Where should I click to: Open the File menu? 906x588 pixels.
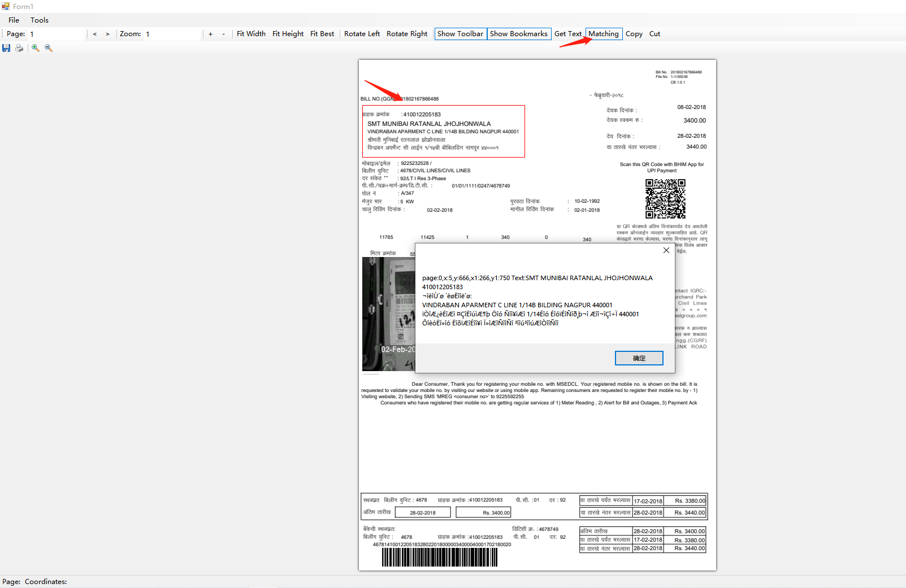[14, 20]
